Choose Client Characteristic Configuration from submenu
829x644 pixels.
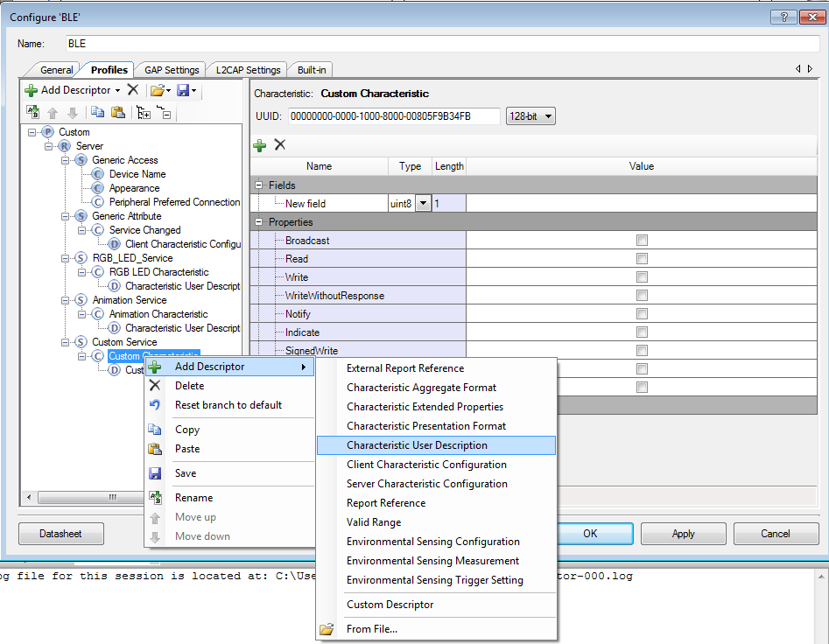coord(436,465)
